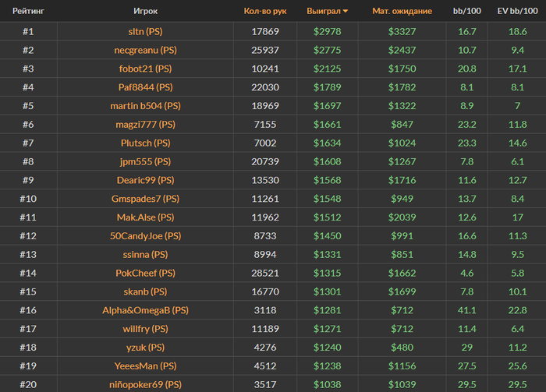Click player Plutsch (PS)
546x392 pixels.
(145, 143)
